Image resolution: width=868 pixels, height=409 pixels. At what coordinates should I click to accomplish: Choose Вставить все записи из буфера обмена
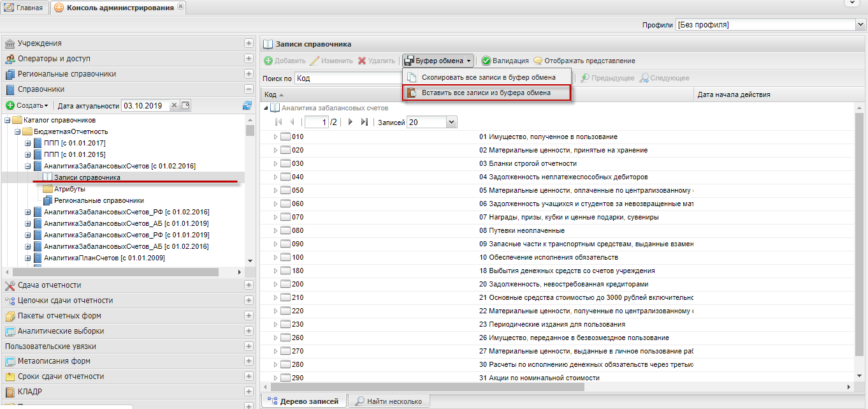486,93
